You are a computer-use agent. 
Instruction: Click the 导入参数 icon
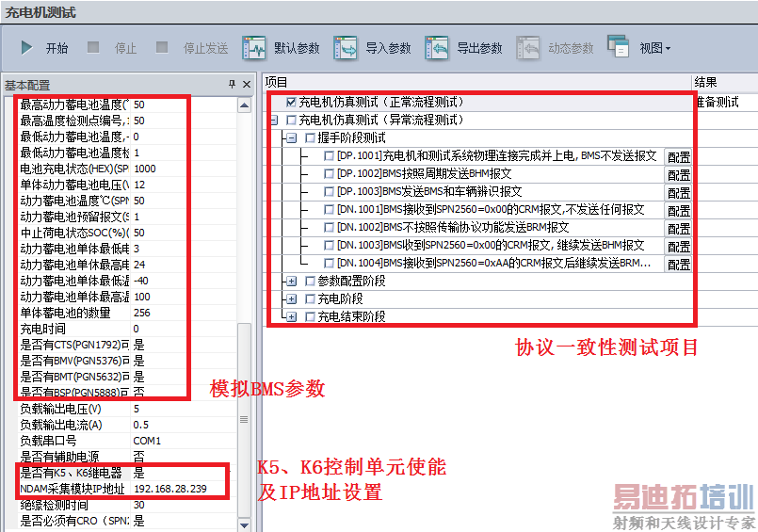[346, 48]
